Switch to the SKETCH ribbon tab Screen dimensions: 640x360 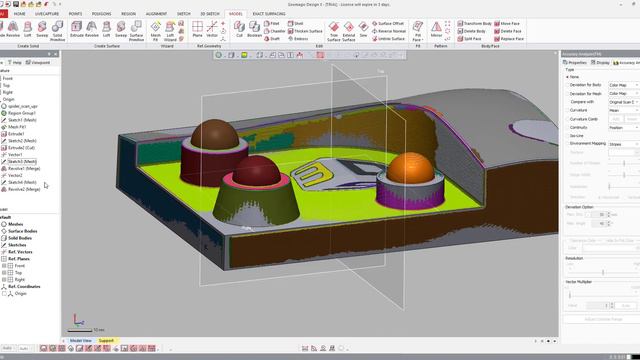pos(184,13)
